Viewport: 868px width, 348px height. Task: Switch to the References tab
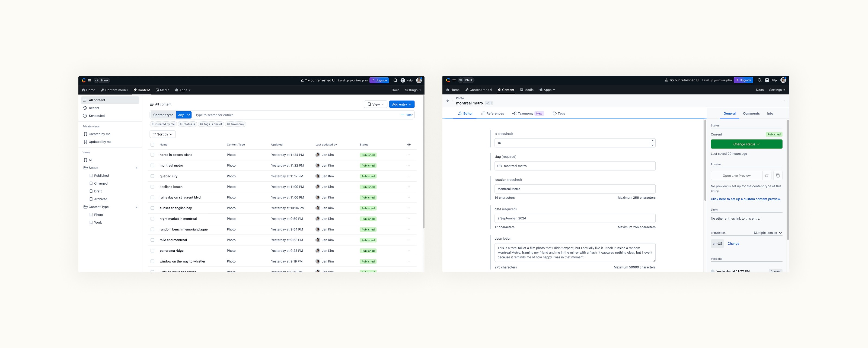[x=492, y=114]
